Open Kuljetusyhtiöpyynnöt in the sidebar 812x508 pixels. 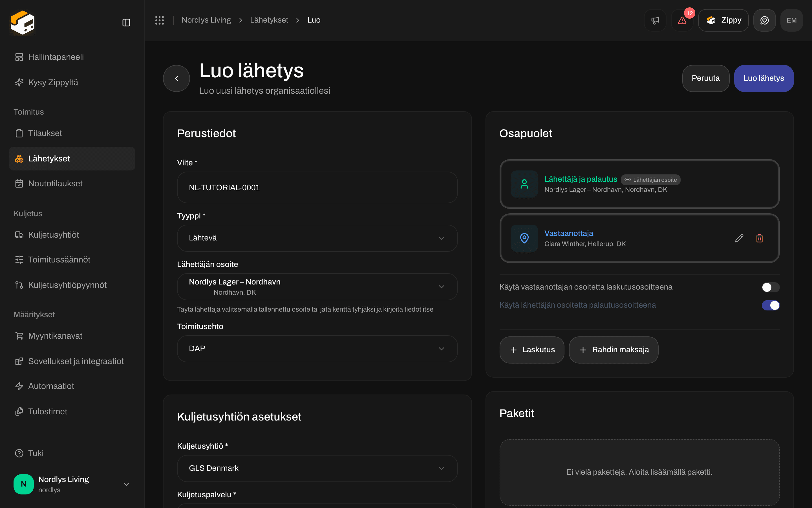[x=72, y=285]
